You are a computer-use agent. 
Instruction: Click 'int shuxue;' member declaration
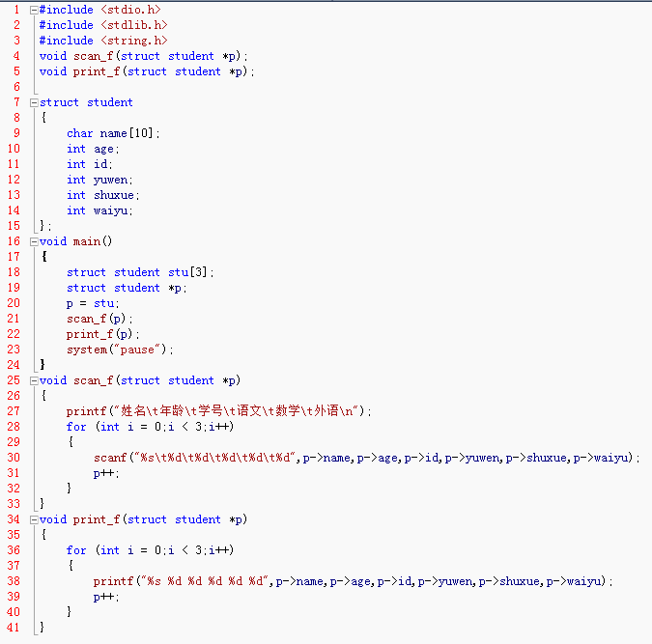click(103, 195)
